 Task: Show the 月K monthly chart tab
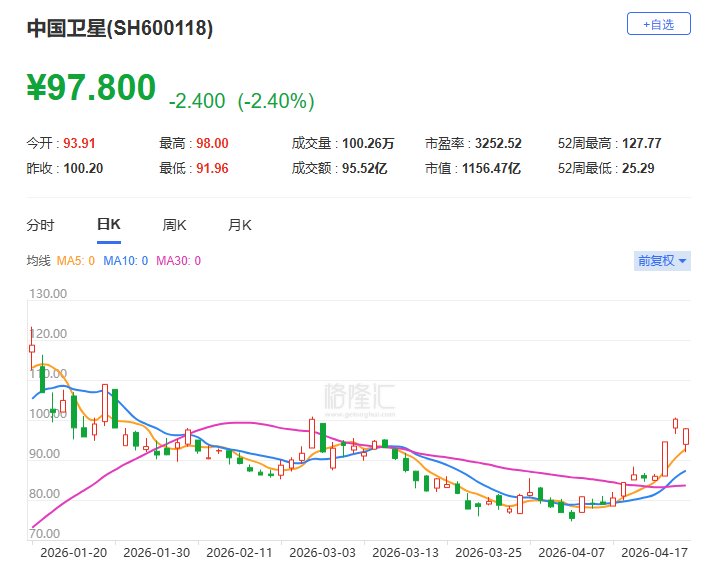(x=240, y=225)
